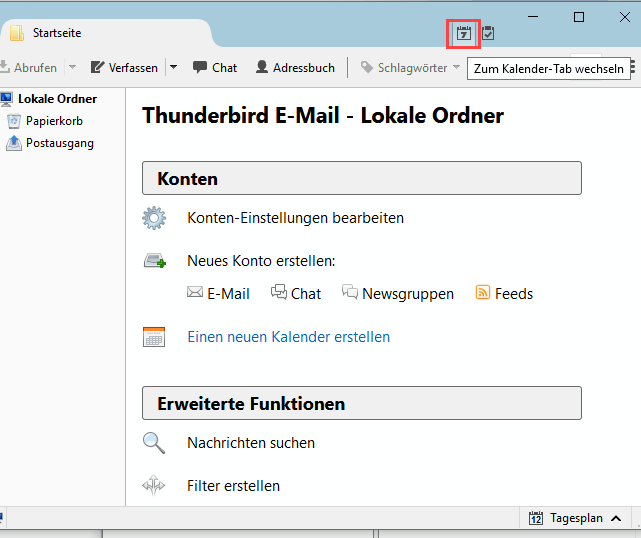
Task: Open the Verfassen dropdown arrow
Action: click(x=174, y=67)
